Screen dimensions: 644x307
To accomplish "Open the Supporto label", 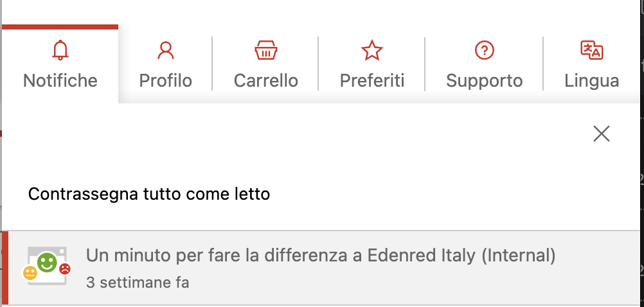I will (x=484, y=81).
